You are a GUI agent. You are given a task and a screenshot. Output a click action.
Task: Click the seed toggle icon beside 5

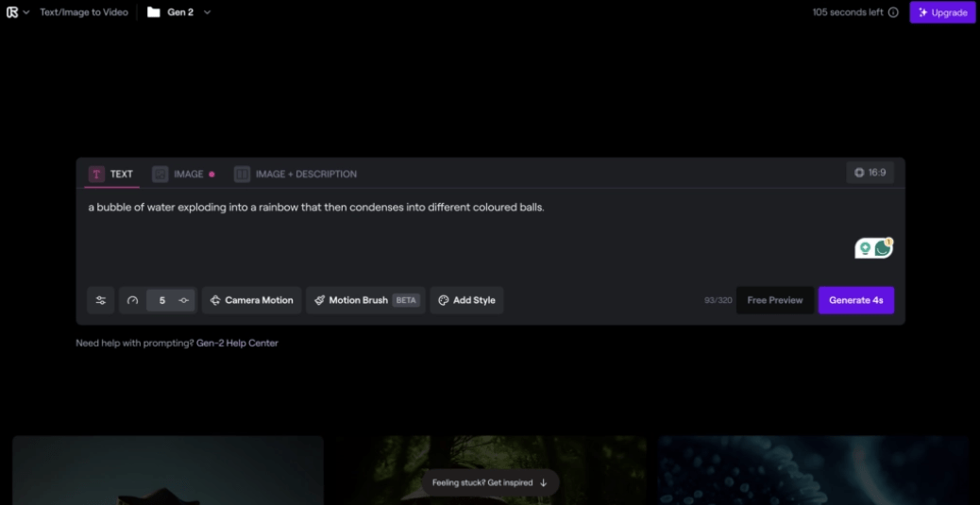[184, 300]
